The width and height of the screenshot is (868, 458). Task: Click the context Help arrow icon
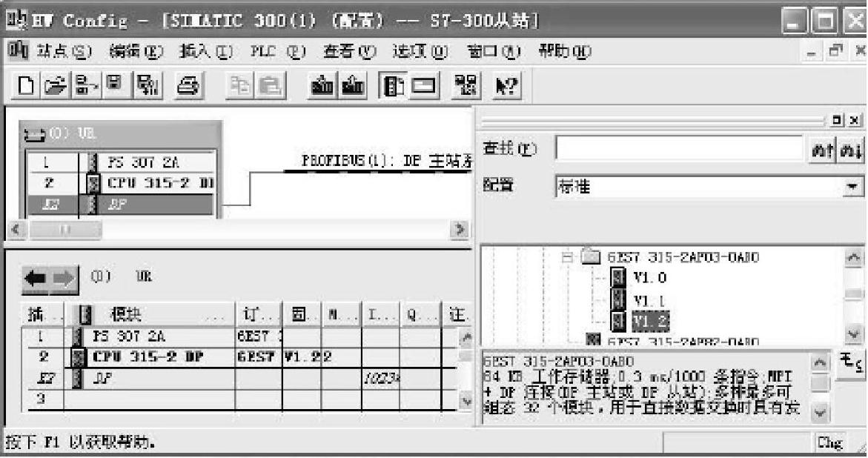click(506, 86)
